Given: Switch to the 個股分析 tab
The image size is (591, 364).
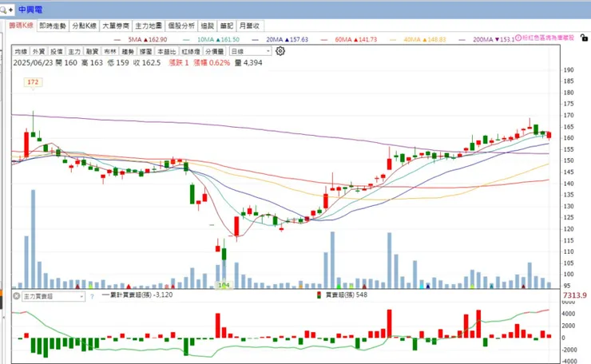Looking at the screenshot, I should (x=181, y=26).
